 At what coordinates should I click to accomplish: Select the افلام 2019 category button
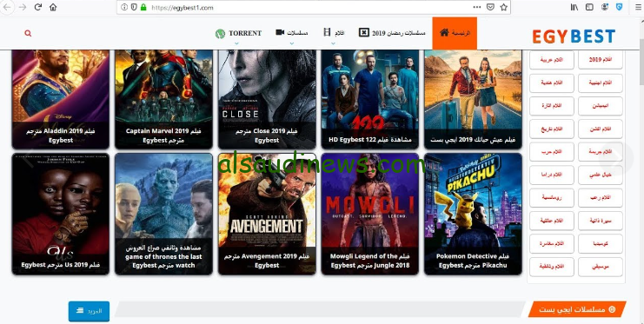(x=600, y=60)
